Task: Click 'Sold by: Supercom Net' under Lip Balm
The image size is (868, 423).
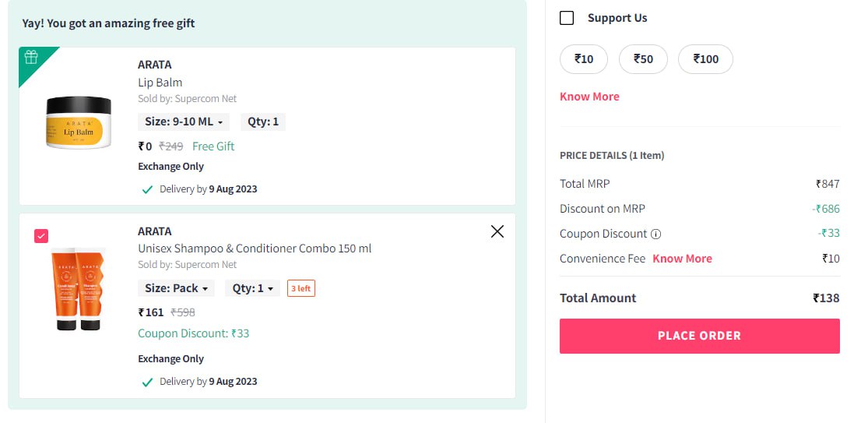Action: pyautogui.click(x=187, y=99)
